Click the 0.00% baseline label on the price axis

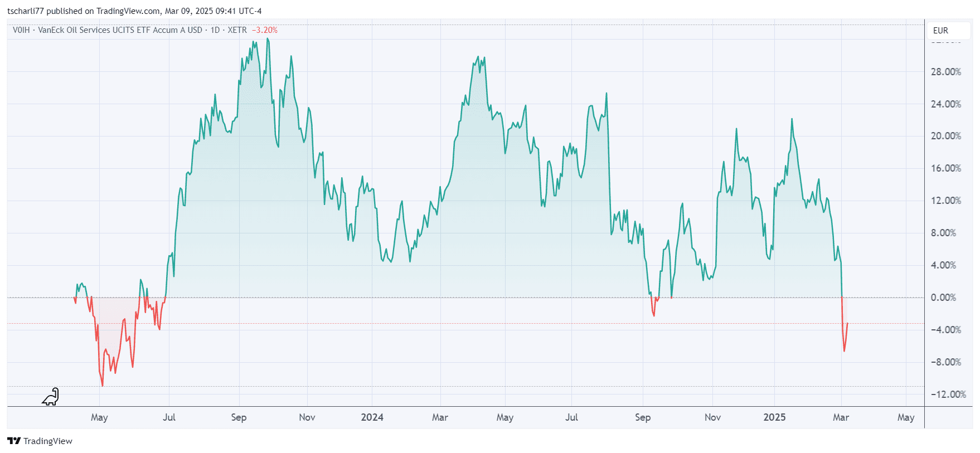(x=943, y=298)
